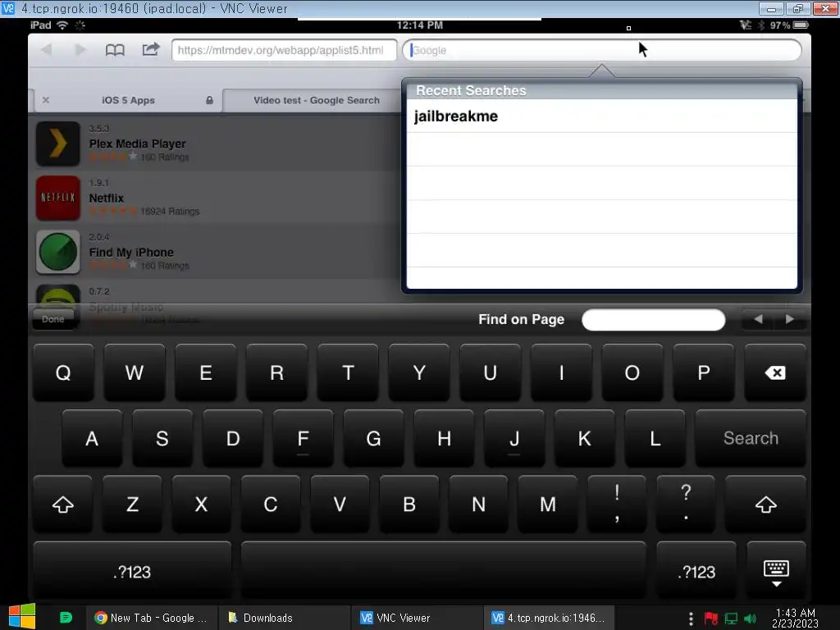Tap the I key
This screenshot has height=630, width=840.
(x=561, y=373)
